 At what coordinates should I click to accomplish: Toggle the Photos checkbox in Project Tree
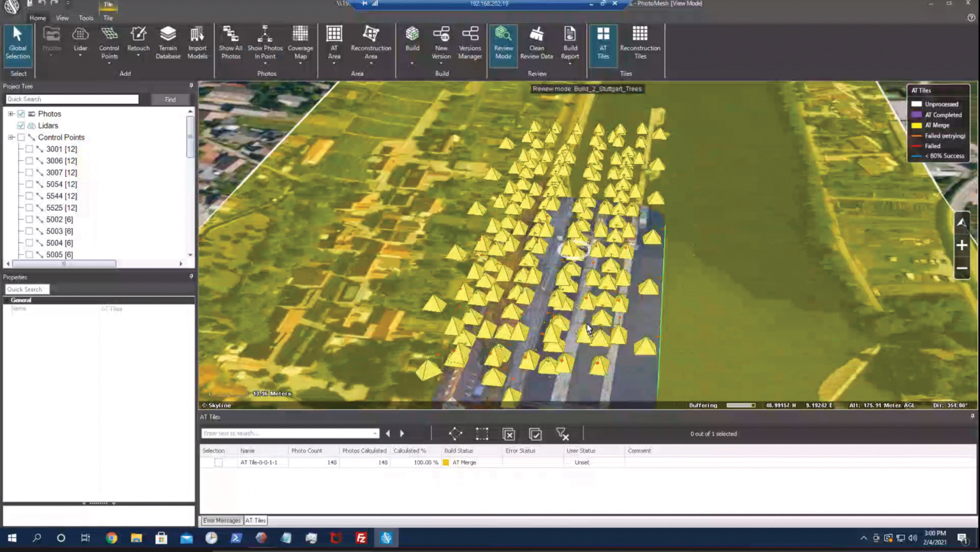pos(21,114)
